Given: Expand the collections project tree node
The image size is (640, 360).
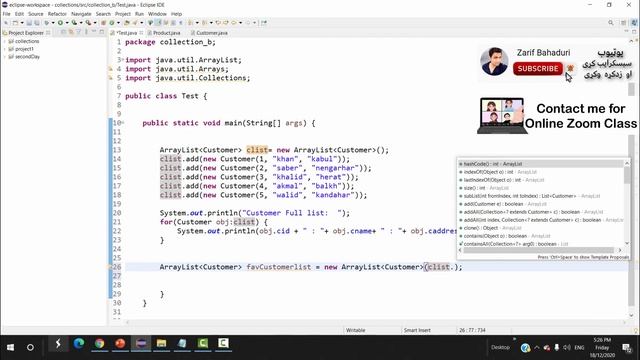Looking at the screenshot, I should pos(4,41).
